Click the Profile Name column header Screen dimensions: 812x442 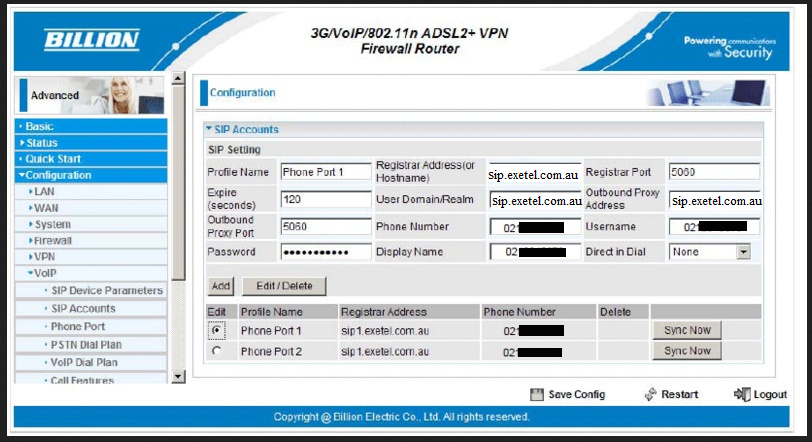(x=271, y=312)
